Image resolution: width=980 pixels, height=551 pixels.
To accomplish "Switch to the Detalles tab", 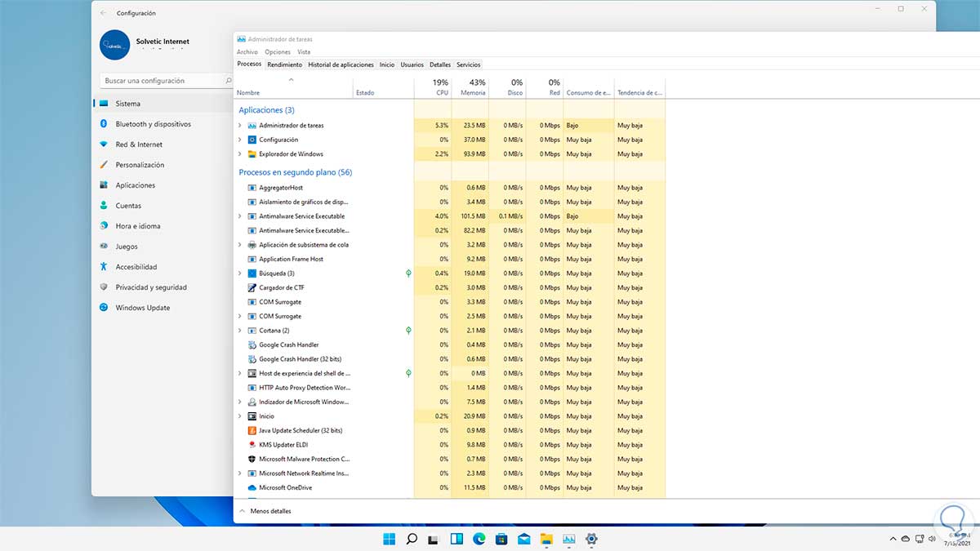I will coord(440,64).
